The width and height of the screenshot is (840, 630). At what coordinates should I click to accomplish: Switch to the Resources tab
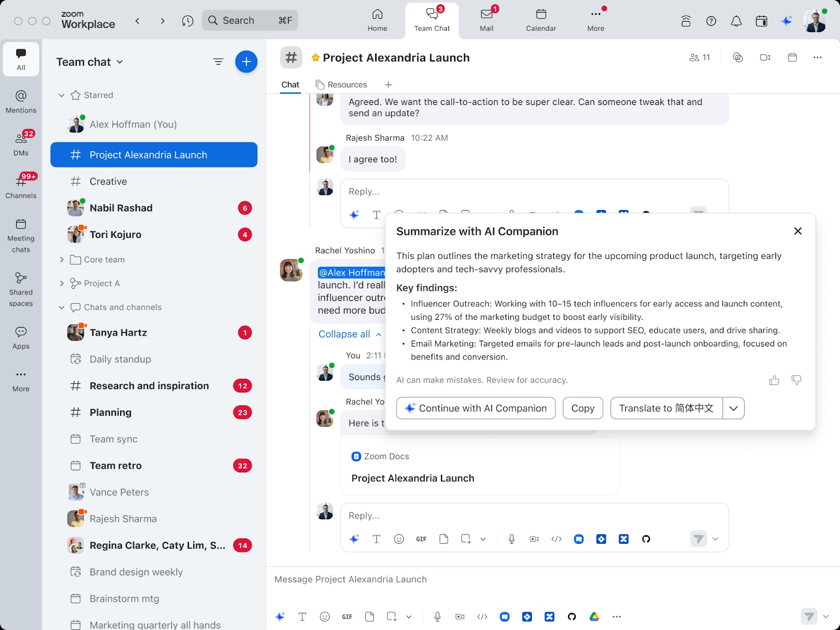tap(341, 85)
